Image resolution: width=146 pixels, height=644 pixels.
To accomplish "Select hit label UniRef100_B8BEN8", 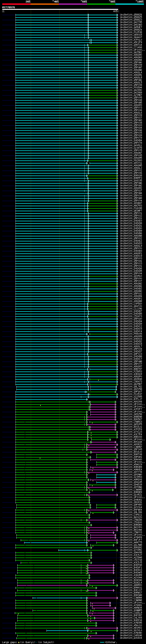I will pyautogui.click(x=131, y=417).
